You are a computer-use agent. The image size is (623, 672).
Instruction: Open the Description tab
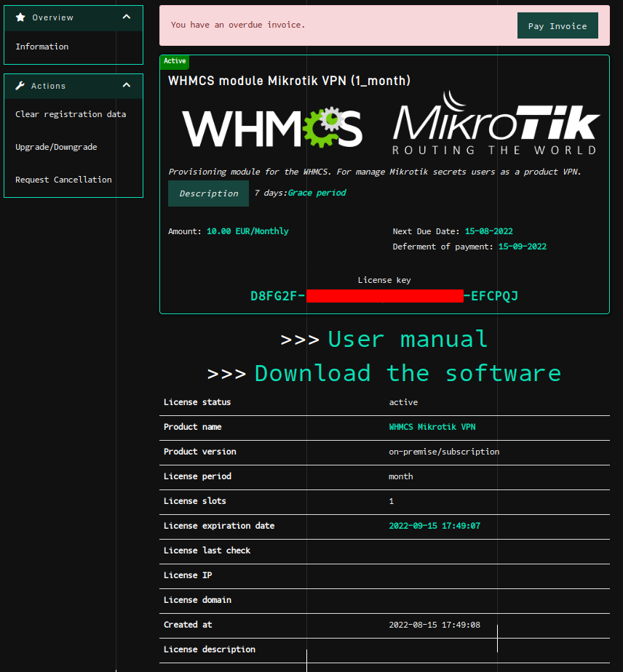(x=208, y=193)
